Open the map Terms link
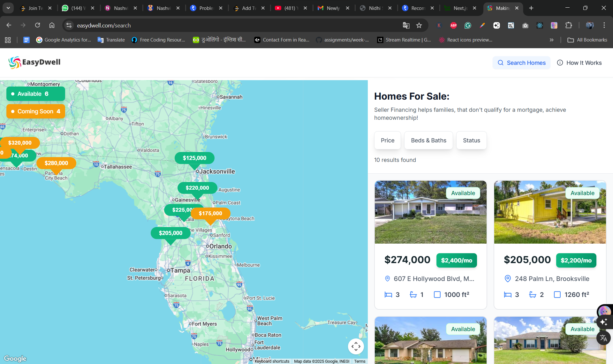 (x=359, y=361)
